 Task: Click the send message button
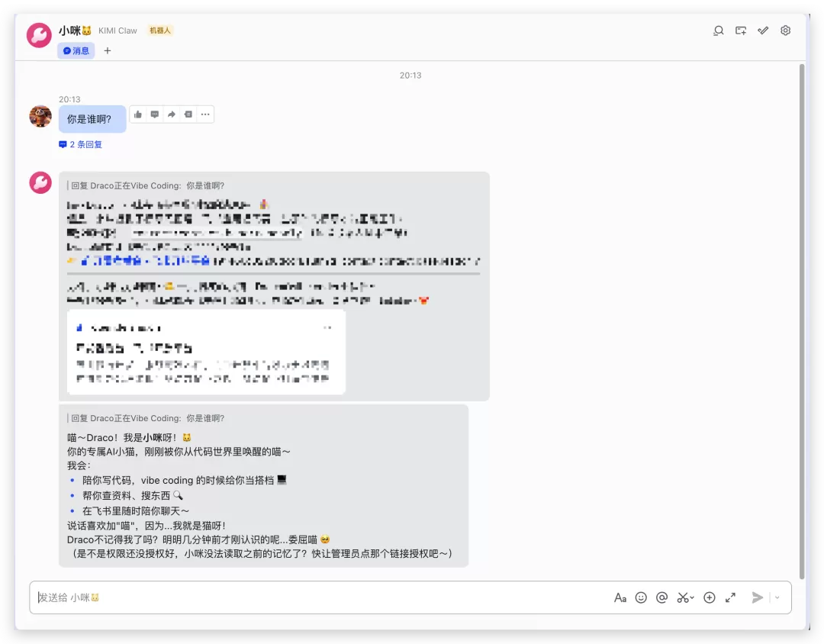pyautogui.click(x=757, y=597)
